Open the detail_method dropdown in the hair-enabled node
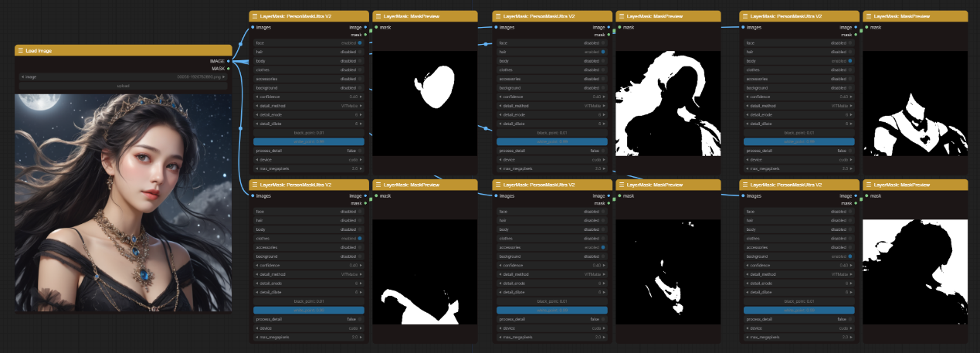 551,106
